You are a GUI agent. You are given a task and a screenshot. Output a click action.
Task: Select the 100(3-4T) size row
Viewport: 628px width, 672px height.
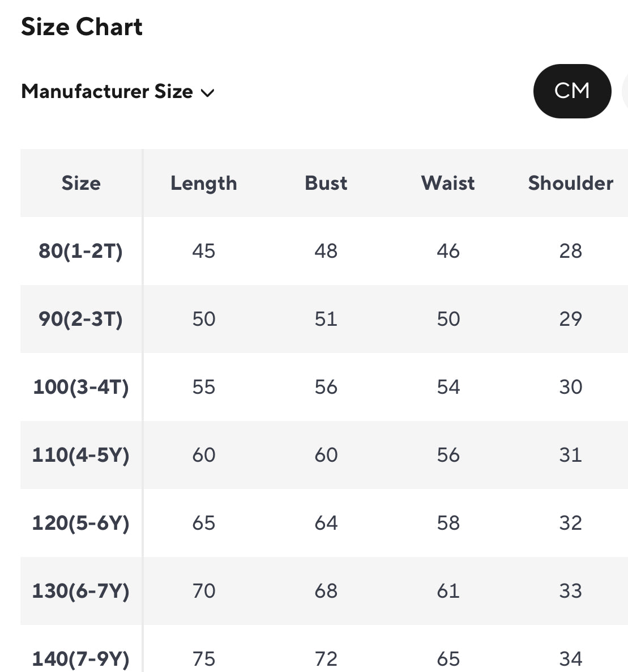[81, 386]
